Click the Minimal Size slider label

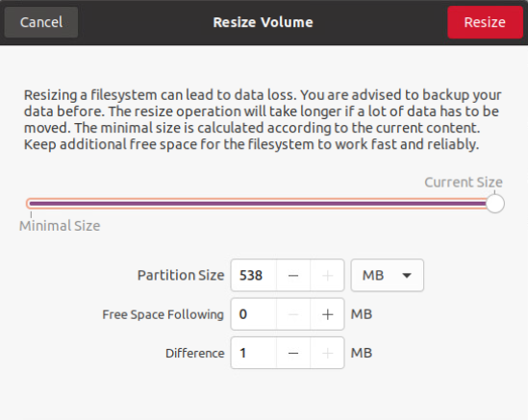[60, 226]
